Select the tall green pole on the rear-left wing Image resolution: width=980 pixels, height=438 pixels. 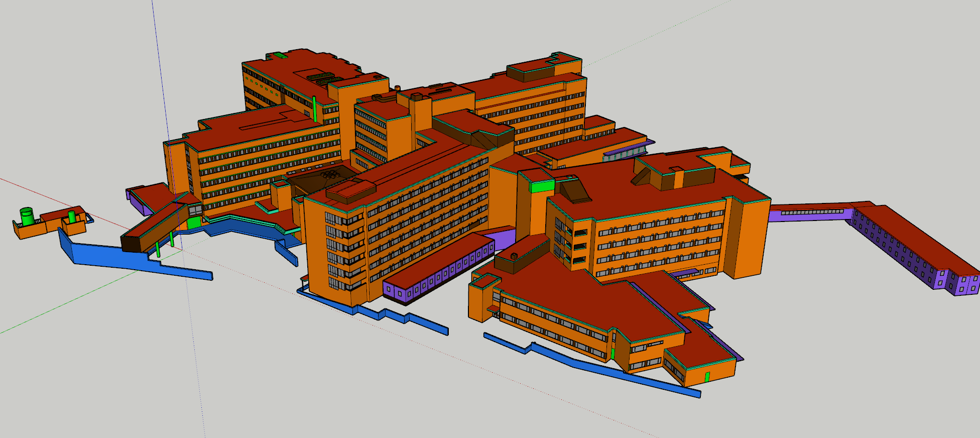315,109
